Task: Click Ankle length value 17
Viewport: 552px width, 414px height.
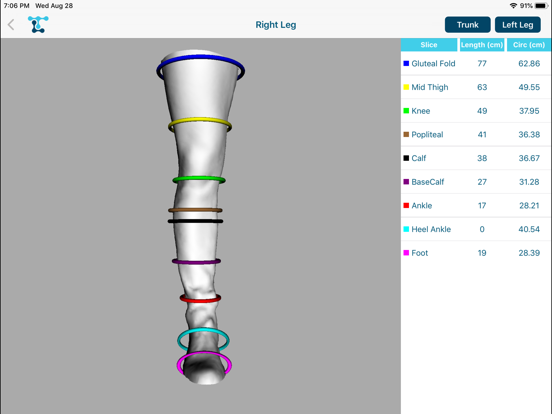Action: pos(482,206)
